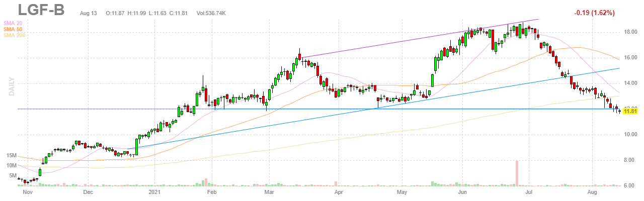Click the Aug 13 date label

tap(89, 13)
